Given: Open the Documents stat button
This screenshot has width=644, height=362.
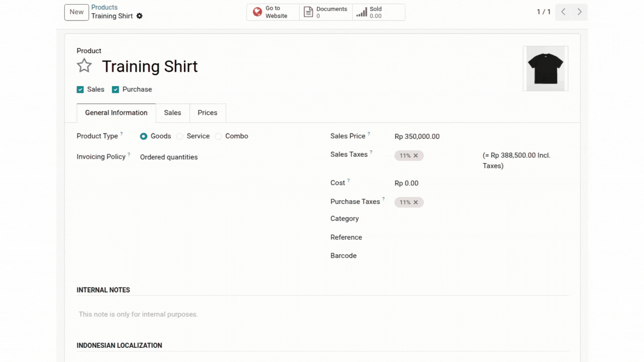Looking at the screenshot, I should coord(326,12).
